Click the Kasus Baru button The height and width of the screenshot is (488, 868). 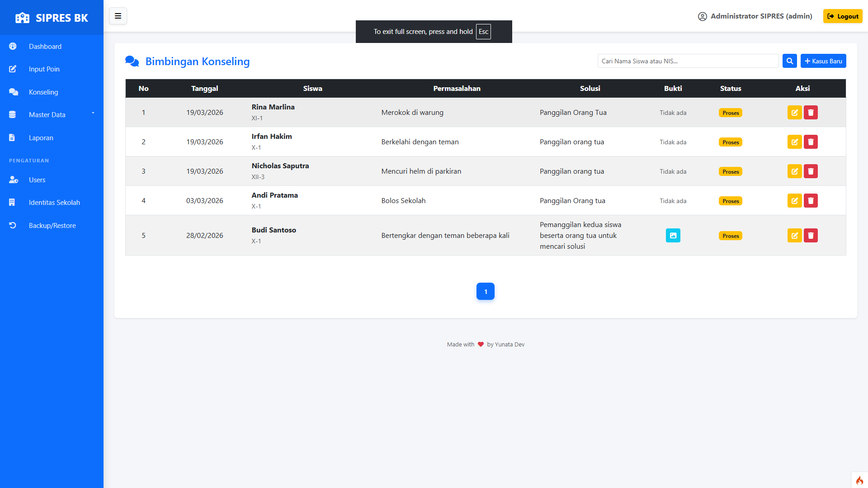click(x=823, y=61)
